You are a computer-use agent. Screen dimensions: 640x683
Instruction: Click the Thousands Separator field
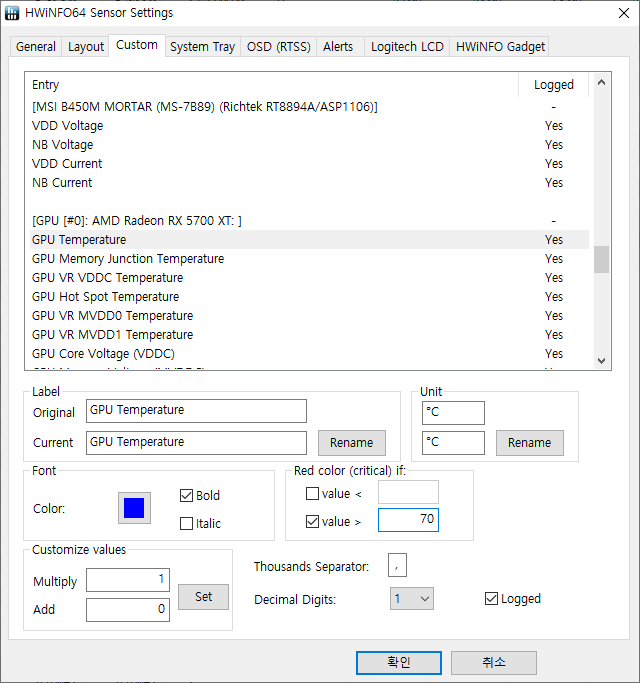click(x=397, y=565)
